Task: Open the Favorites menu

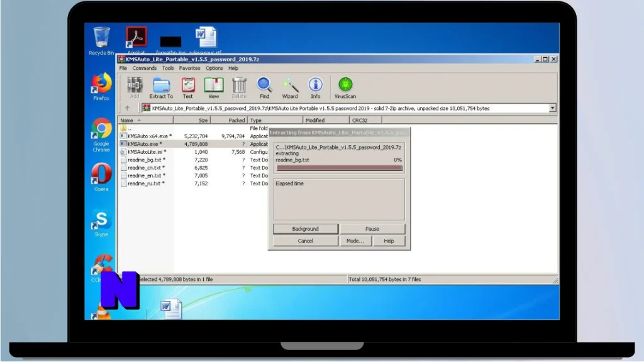Action: pos(189,68)
